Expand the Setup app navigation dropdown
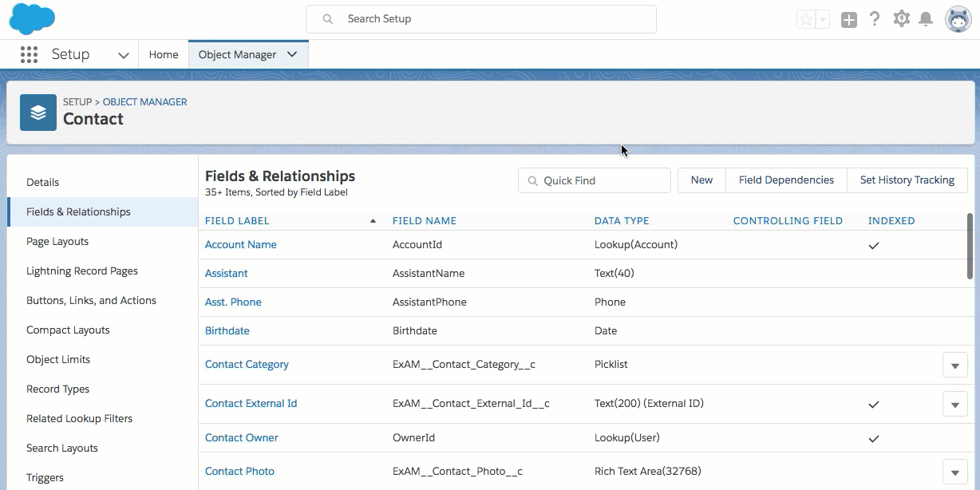This screenshot has height=490, width=980. [123, 55]
